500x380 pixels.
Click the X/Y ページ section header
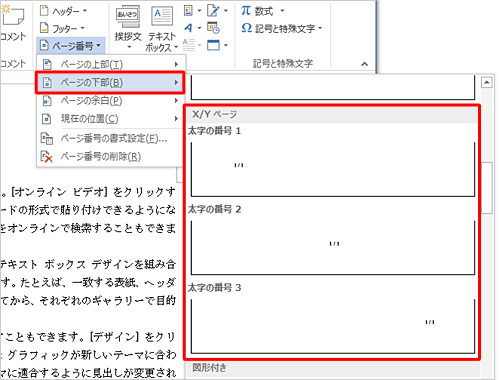(333, 114)
